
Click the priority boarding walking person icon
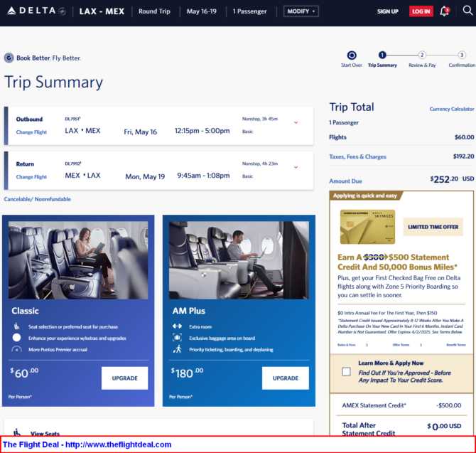(178, 349)
